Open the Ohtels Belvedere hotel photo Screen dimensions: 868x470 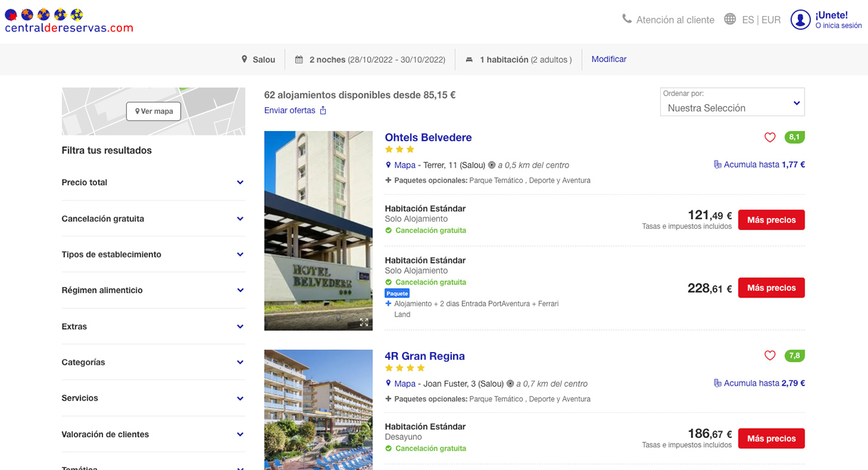click(318, 231)
